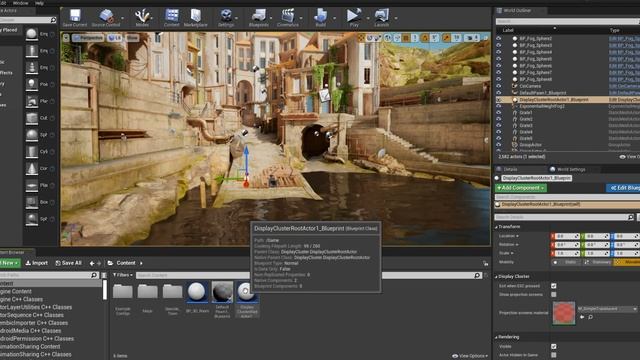Click the Save All button
The height and width of the screenshot is (360, 640).
point(68,263)
